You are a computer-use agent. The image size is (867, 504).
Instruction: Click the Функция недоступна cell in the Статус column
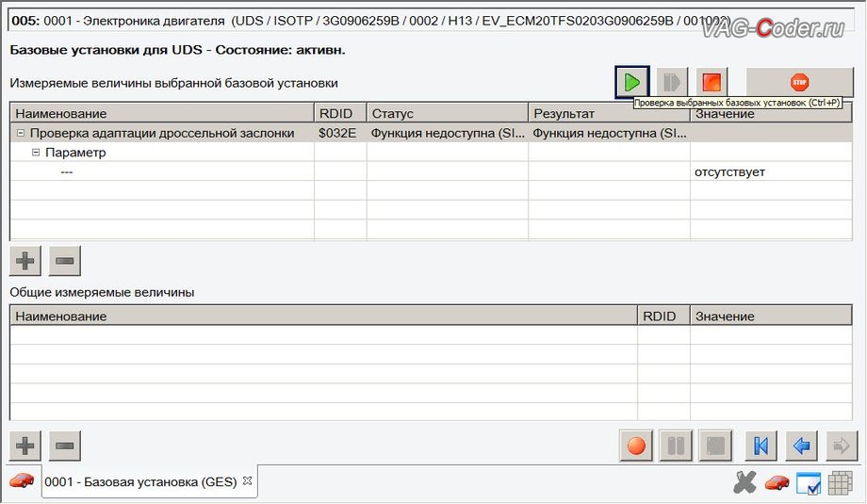448,133
